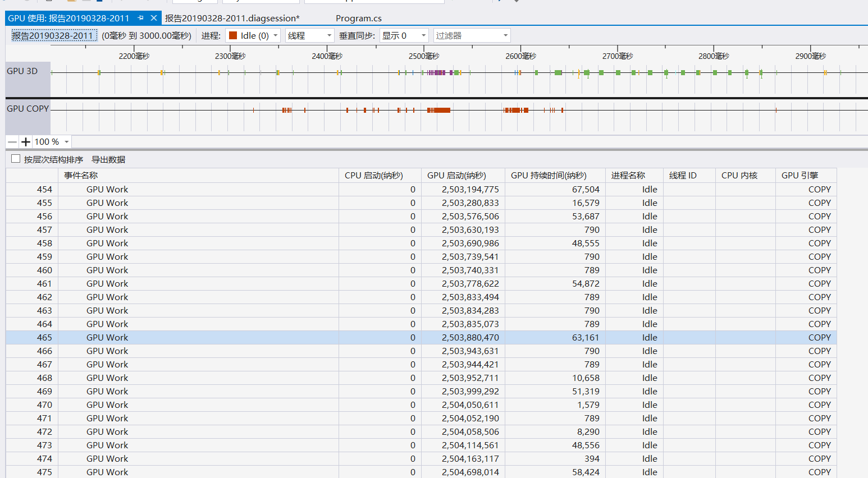Sort by the GPU 持续时间(纳秒) column header
Image resolution: width=868 pixels, height=478 pixels.
[x=555, y=175]
